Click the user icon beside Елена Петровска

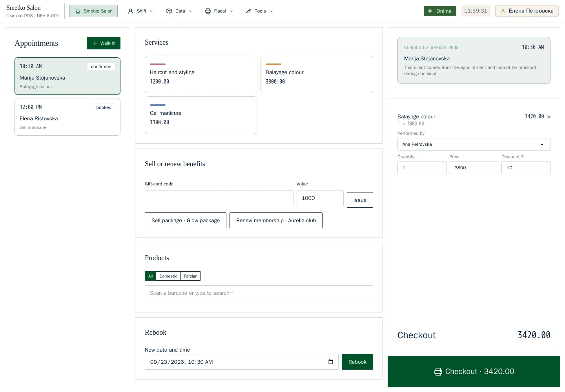click(x=503, y=11)
